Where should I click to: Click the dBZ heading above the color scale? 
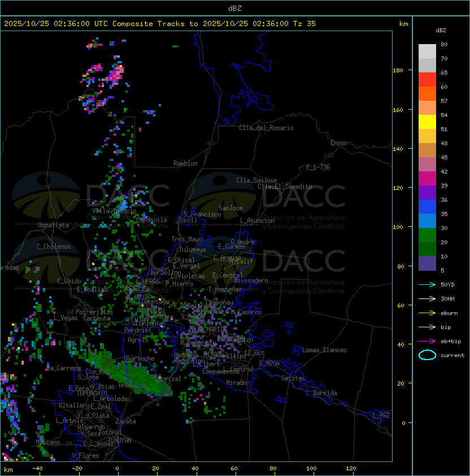[x=441, y=31]
